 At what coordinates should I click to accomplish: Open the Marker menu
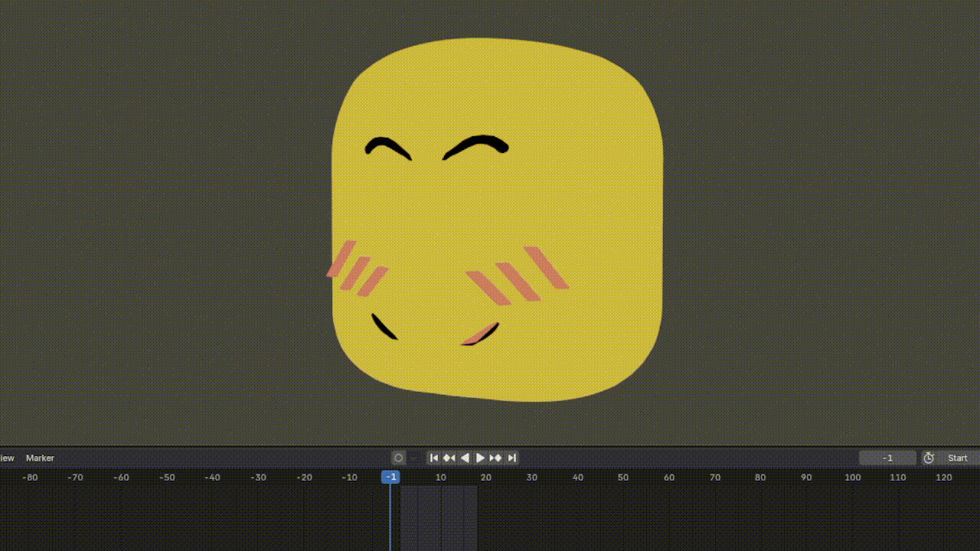point(40,458)
